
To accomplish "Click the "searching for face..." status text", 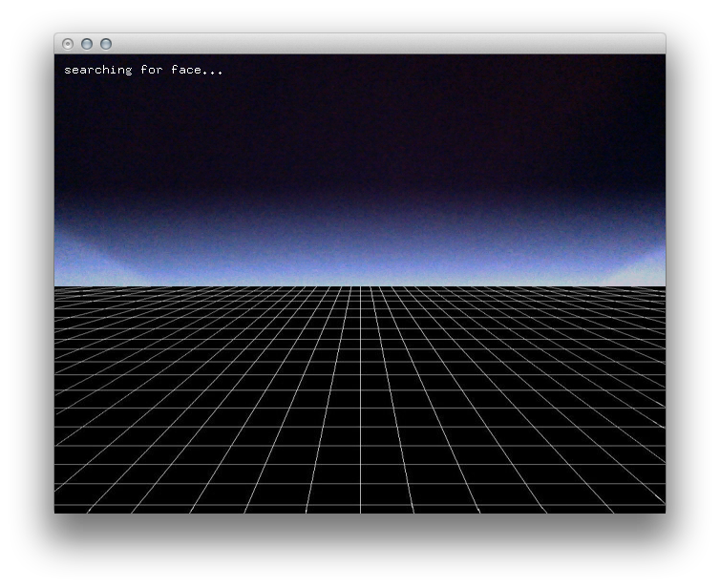I will 143,70.
